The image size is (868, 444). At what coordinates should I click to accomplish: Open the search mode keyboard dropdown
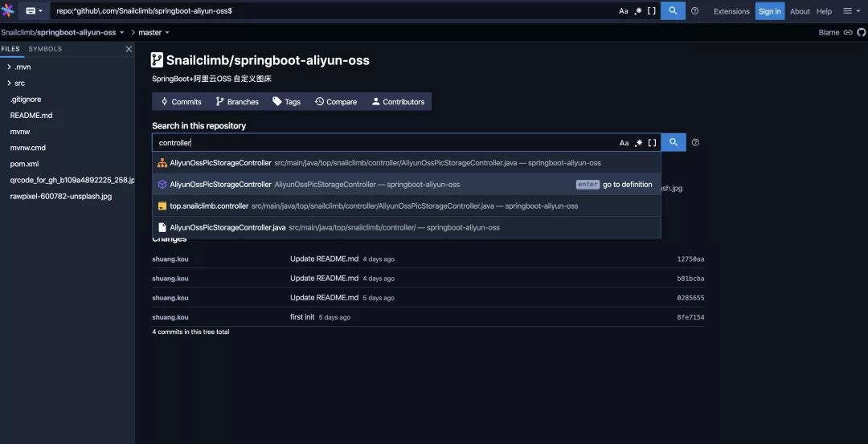[x=34, y=11]
